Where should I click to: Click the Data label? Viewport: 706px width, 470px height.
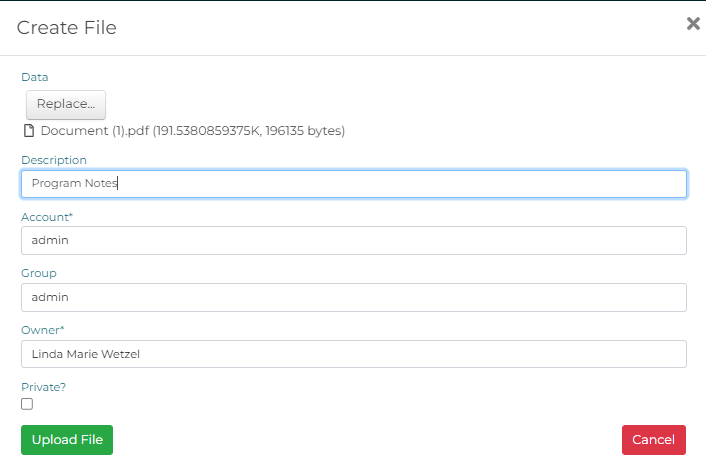[34, 77]
